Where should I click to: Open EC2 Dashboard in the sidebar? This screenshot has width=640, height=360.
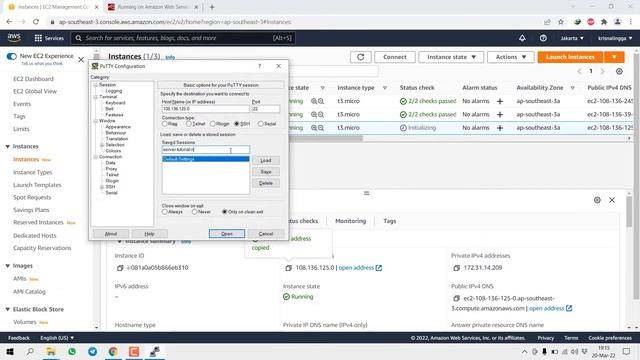[33, 79]
